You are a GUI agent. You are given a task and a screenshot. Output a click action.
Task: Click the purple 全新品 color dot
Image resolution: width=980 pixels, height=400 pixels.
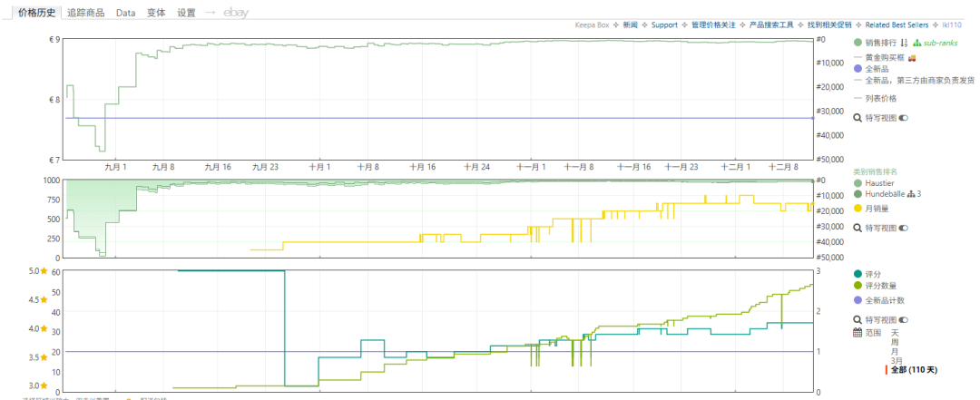857,69
